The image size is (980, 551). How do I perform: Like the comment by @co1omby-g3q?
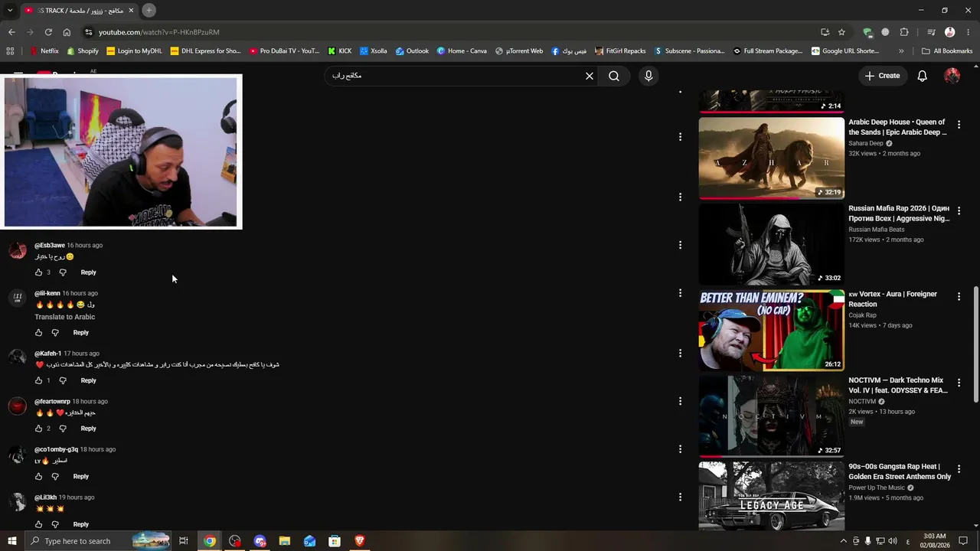point(38,477)
